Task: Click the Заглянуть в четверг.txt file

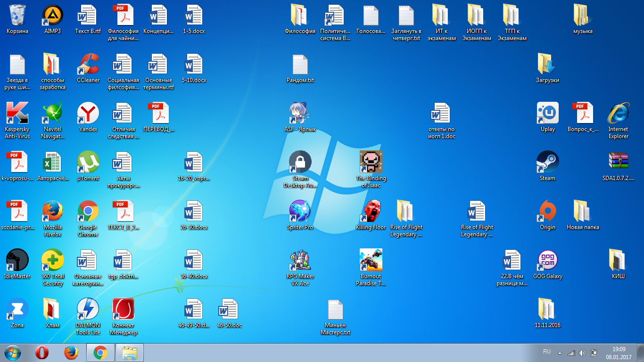Action: pos(406,16)
